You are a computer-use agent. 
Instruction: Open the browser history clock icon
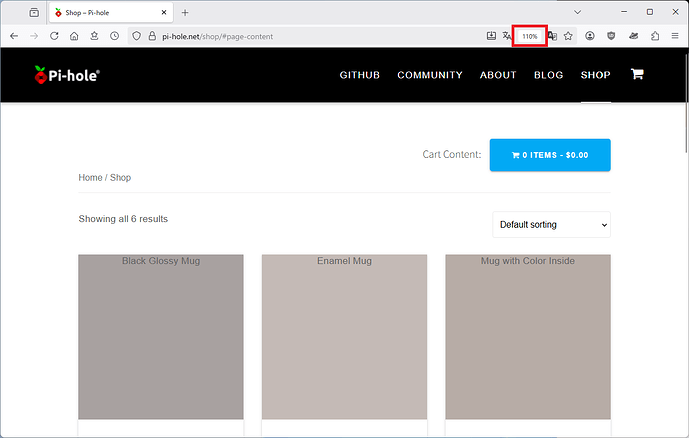click(115, 36)
